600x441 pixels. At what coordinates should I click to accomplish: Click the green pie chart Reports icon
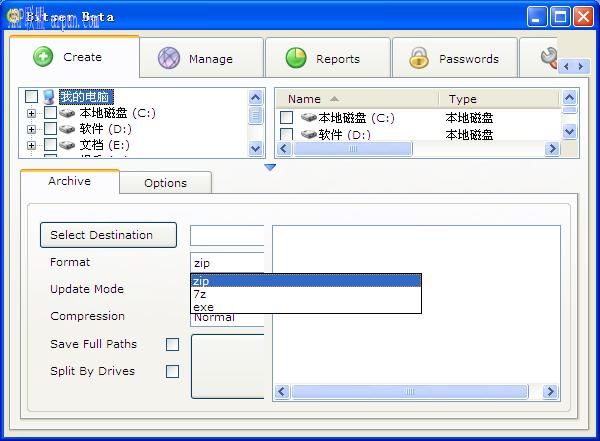pos(296,58)
